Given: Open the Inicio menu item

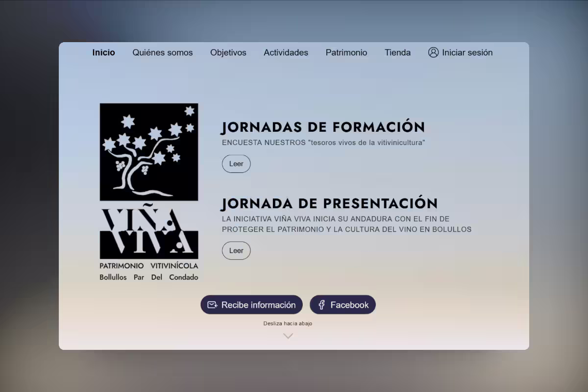Looking at the screenshot, I should click(x=103, y=52).
